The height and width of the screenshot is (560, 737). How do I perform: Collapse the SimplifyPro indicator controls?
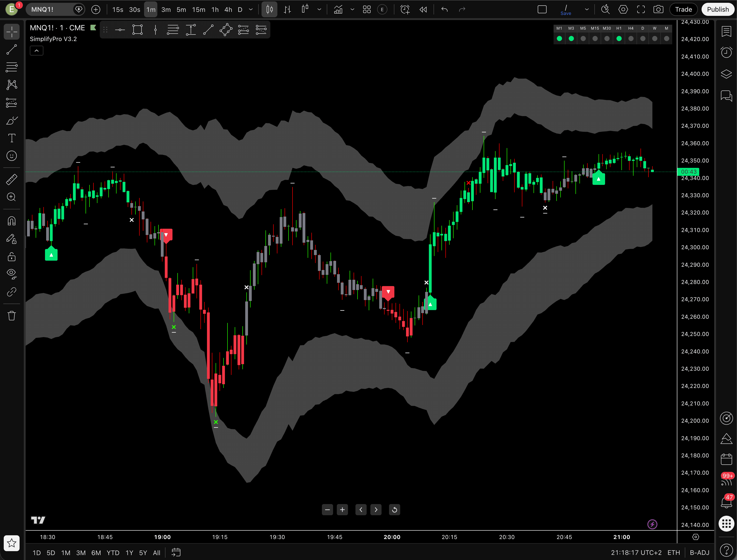36,50
